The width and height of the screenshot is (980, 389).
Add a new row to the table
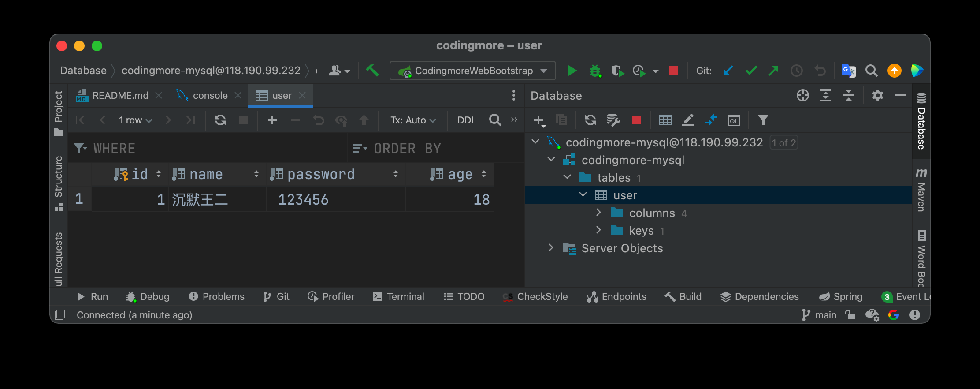tap(272, 120)
